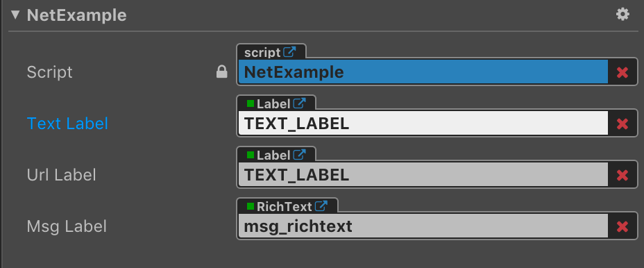
Task: Open the RichText node link icon
Action: coord(321,206)
